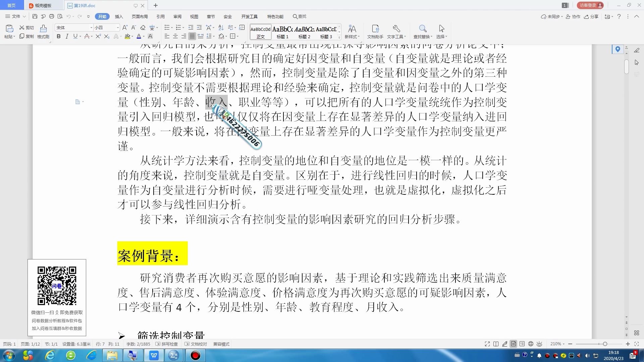Click the font color A swatch
This screenshot has width=644, height=362.
[x=139, y=36]
